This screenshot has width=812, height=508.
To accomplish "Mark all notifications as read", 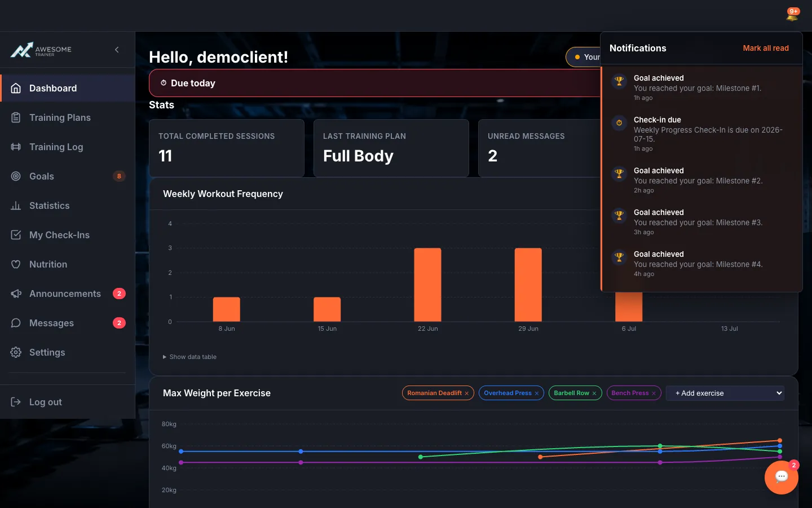I will [x=766, y=48].
